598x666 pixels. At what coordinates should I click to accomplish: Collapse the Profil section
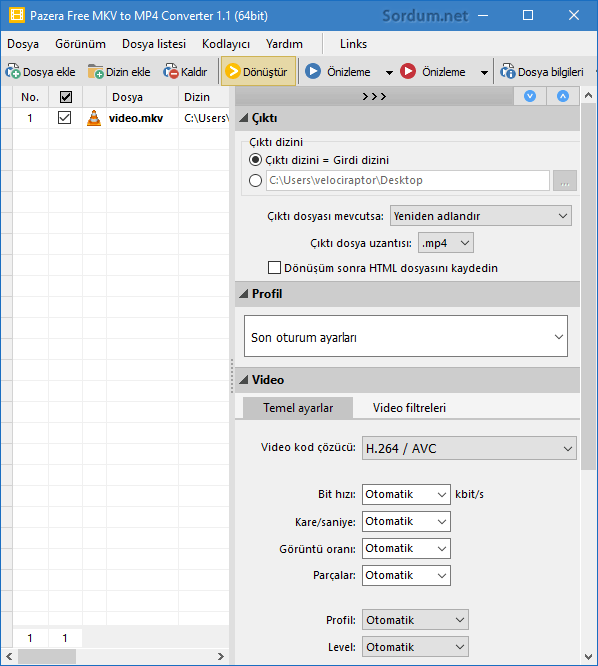(x=243, y=294)
